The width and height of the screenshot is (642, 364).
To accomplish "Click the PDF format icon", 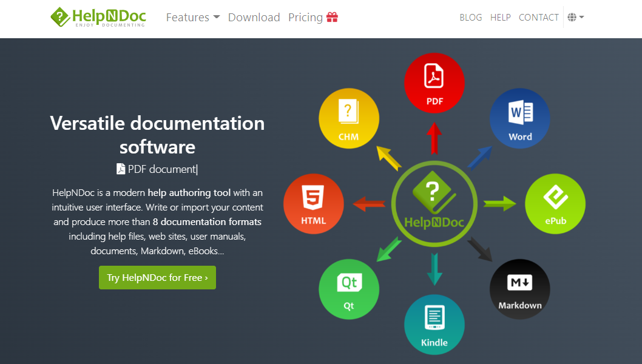I will (x=434, y=83).
